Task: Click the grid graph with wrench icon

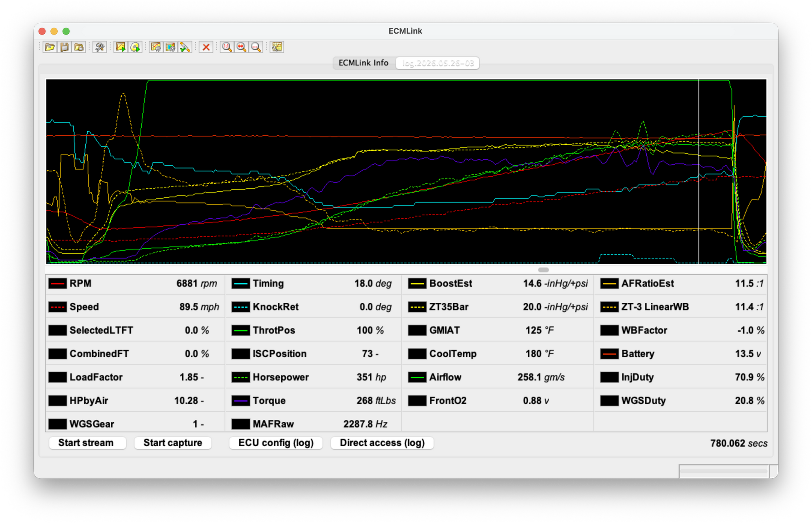Action: pyautogui.click(x=277, y=47)
